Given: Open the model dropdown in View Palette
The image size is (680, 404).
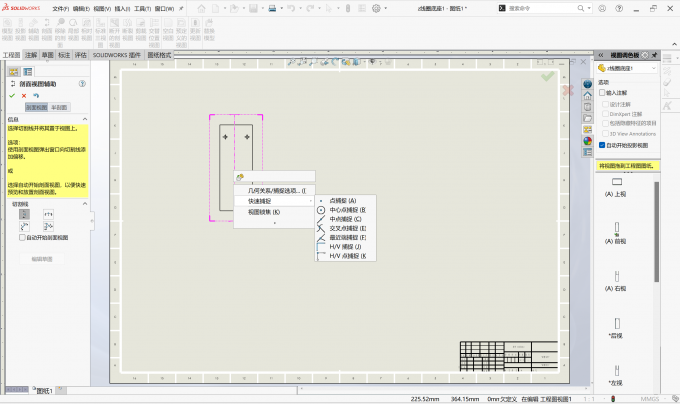Looking at the screenshot, I should (x=654, y=68).
